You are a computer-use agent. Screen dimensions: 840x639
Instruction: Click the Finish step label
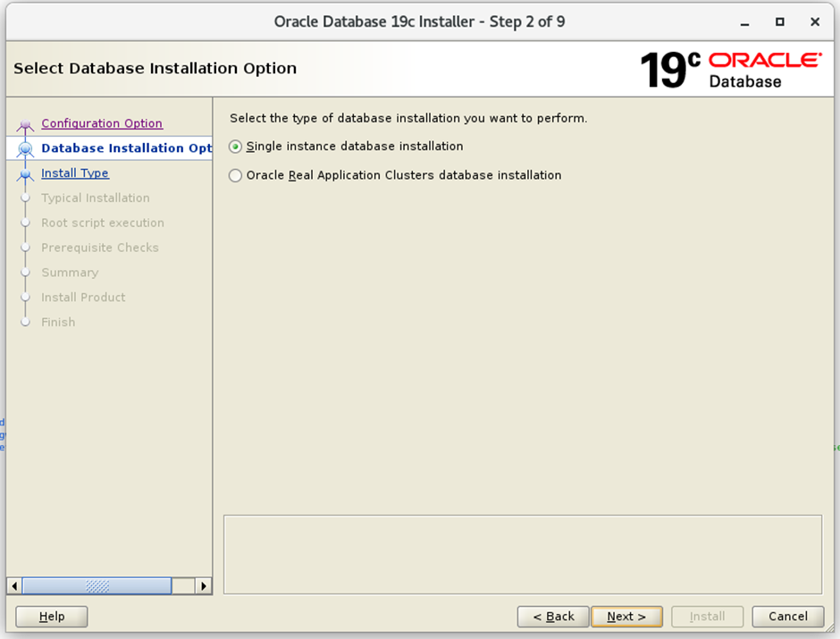pyautogui.click(x=58, y=322)
